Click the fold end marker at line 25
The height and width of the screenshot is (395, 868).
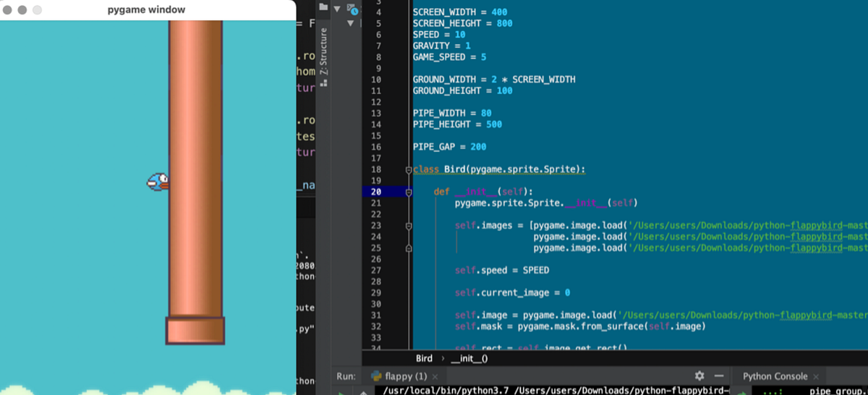point(409,248)
